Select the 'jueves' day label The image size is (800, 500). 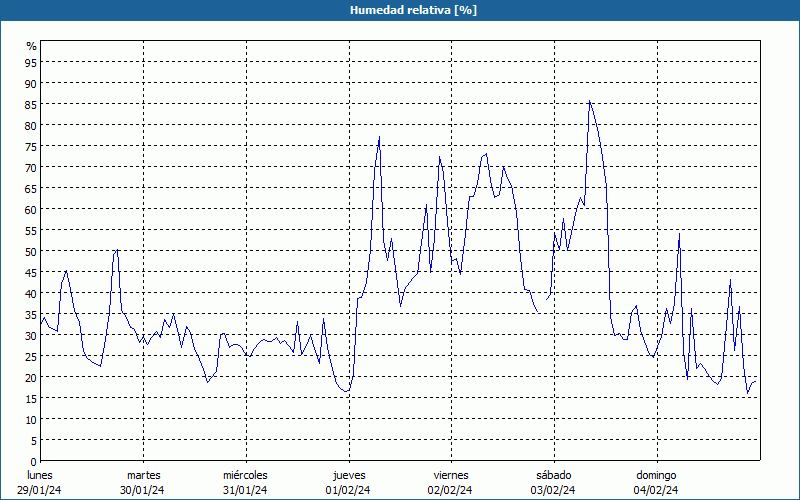(x=349, y=476)
